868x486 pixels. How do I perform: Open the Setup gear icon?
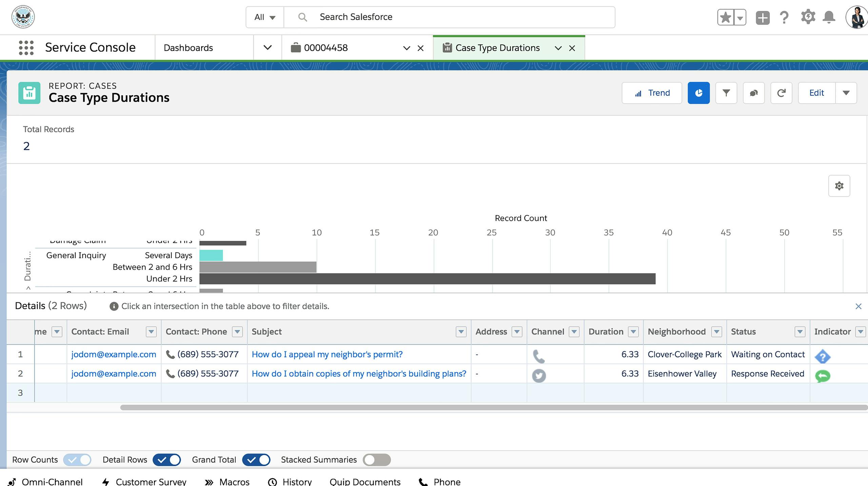pos(808,17)
